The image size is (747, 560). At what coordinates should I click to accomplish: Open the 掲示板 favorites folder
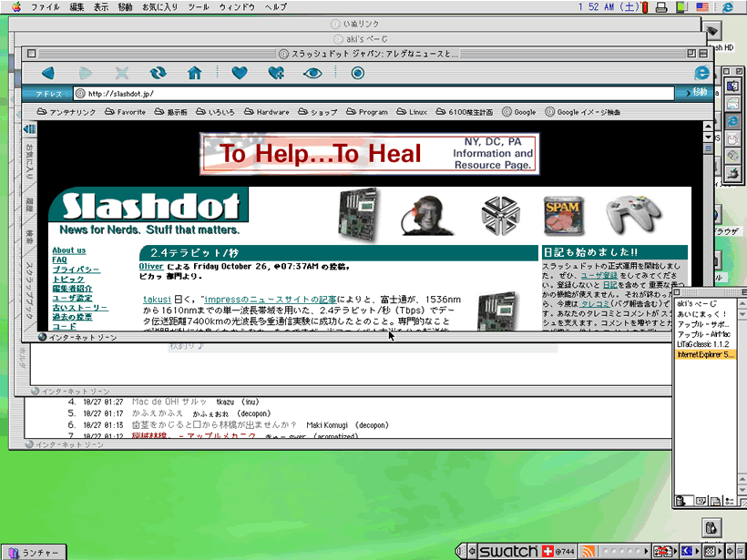pyautogui.click(x=170, y=112)
